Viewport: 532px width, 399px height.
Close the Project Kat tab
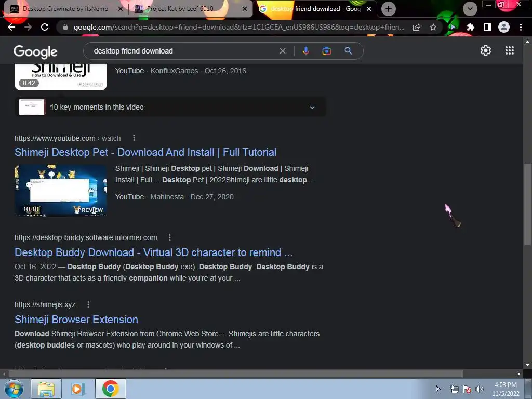tap(245, 9)
